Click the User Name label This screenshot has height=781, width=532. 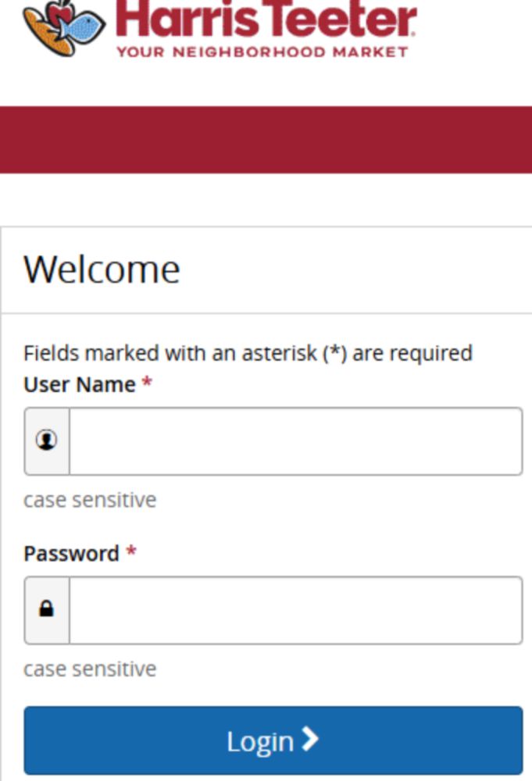coord(80,385)
